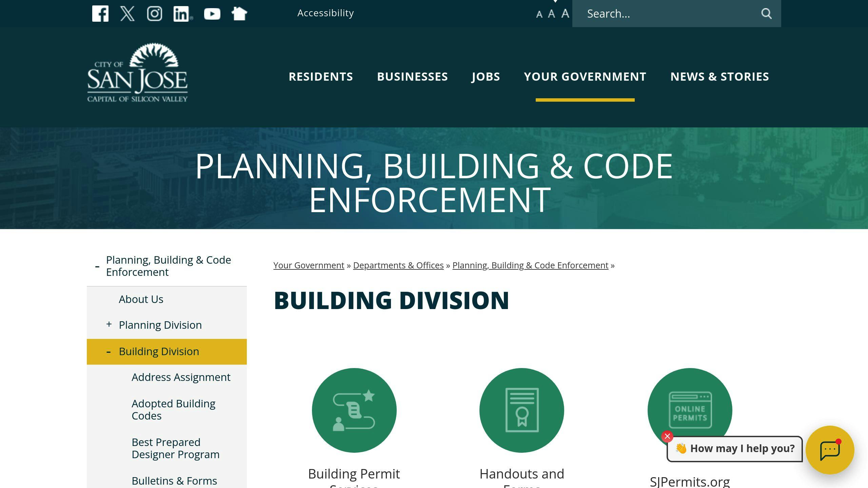Image resolution: width=868 pixels, height=488 pixels.
Task: Click the Departments & Offices breadcrumb link
Action: [x=398, y=265]
